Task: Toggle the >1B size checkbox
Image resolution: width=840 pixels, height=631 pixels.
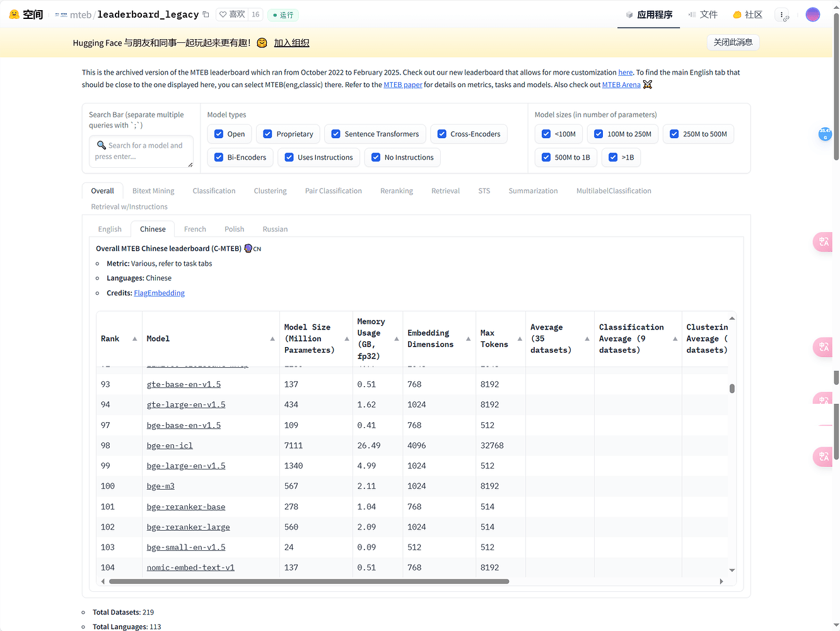Action: 613,157
